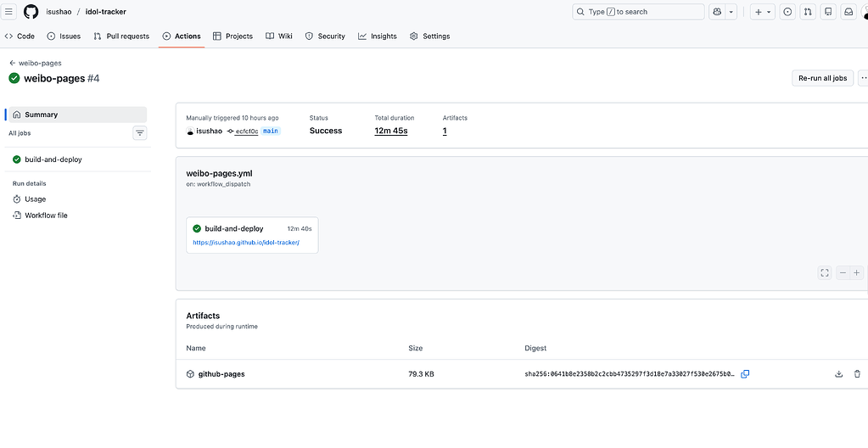
Task: Open the github-pages artifact
Action: coord(221,374)
